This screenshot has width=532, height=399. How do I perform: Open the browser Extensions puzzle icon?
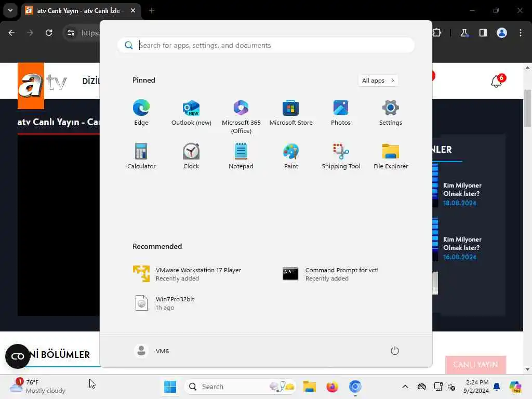point(437,33)
